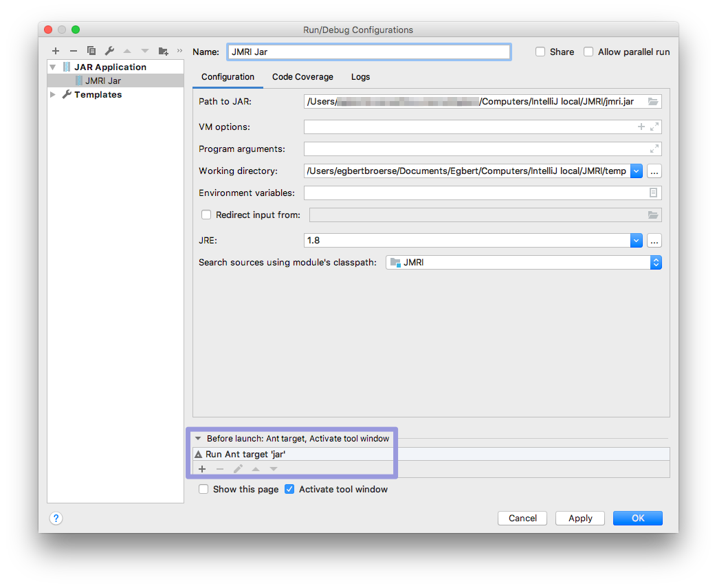Switch to the Code Coverage tab

(302, 77)
